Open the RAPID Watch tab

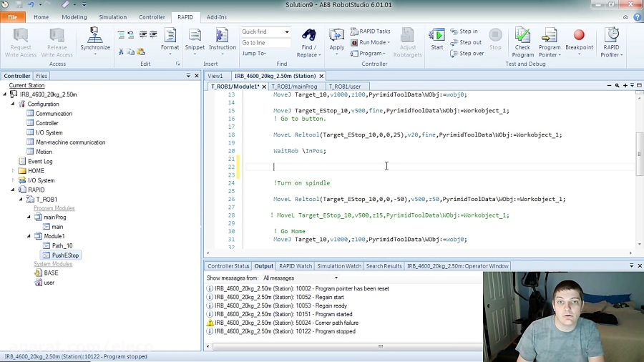coord(295,266)
